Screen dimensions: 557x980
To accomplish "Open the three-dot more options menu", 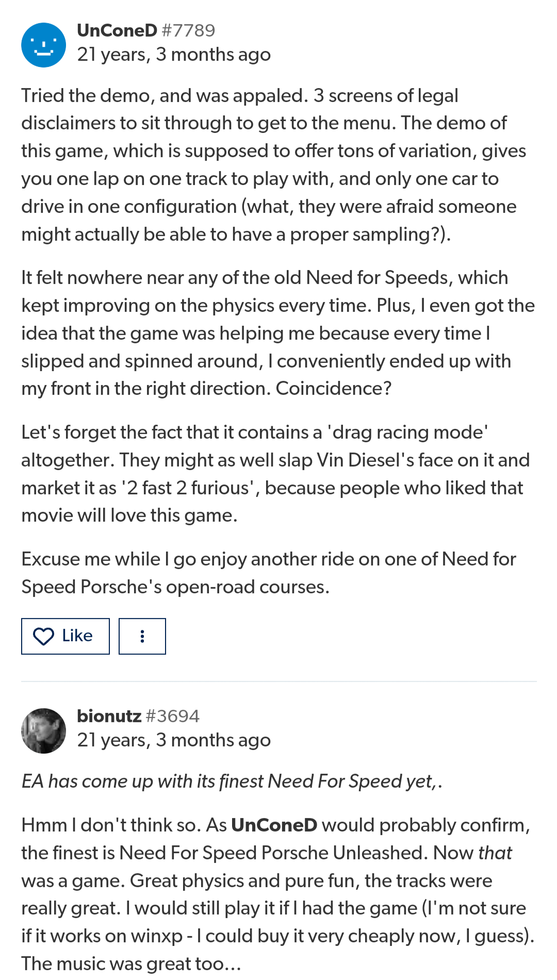I will point(142,636).
